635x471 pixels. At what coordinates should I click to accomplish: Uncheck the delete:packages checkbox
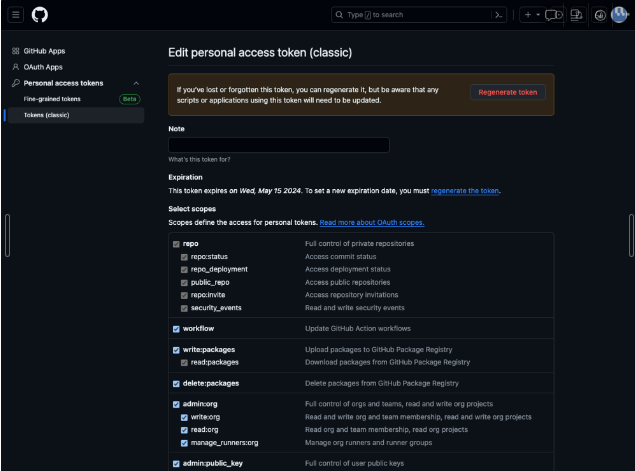pyautogui.click(x=176, y=384)
